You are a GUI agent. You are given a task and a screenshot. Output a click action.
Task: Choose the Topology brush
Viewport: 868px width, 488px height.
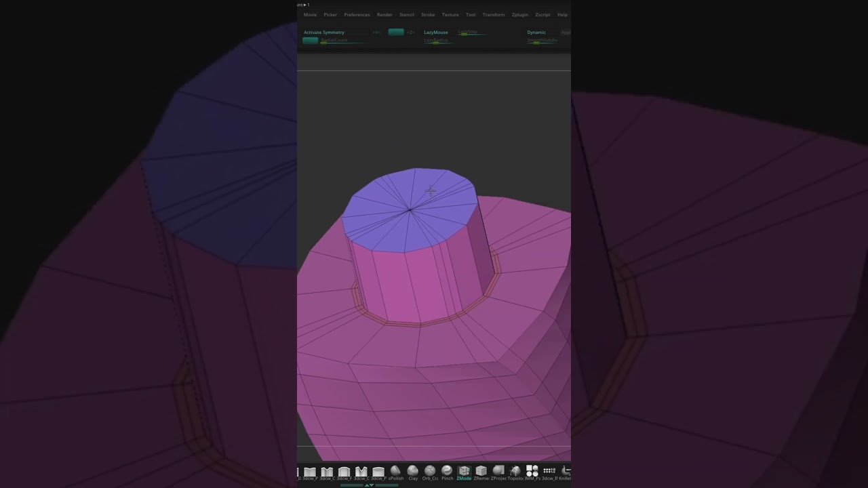(x=515, y=471)
